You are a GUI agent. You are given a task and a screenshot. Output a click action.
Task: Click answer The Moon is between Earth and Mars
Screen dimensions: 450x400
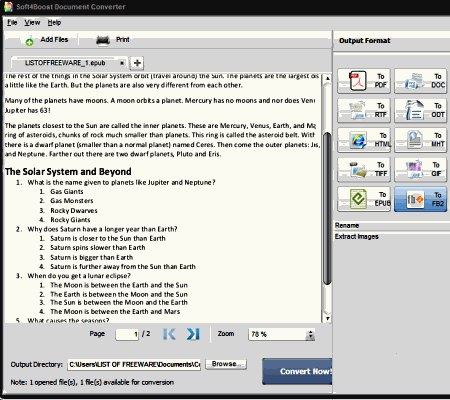(x=115, y=312)
